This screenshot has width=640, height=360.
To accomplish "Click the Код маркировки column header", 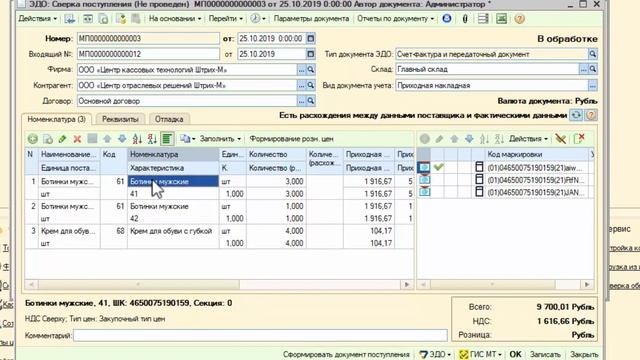I will click(537, 154).
